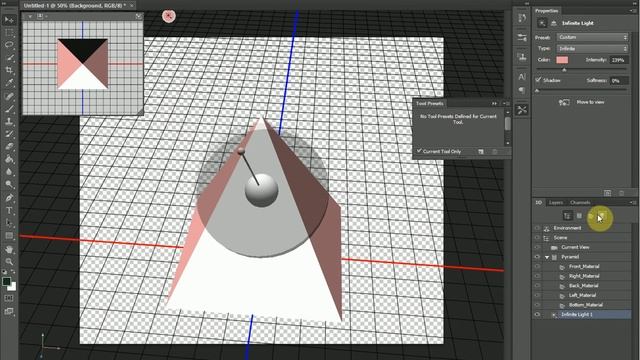Open the light Color swatch
This screenshot has width=640, height=360.
coord(562,60)
